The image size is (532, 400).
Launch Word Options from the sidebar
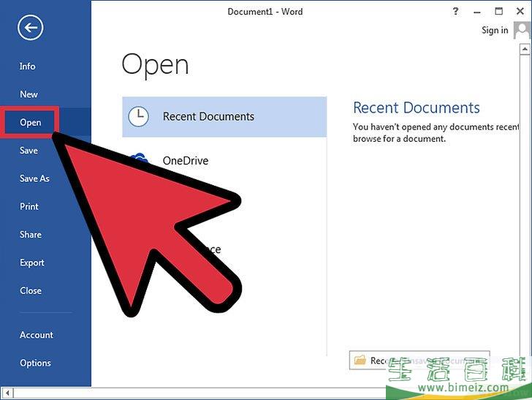(x=36, y=363)
